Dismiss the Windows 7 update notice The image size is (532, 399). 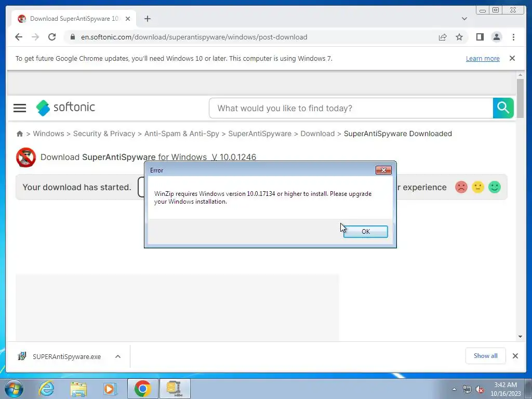point(512,58)
